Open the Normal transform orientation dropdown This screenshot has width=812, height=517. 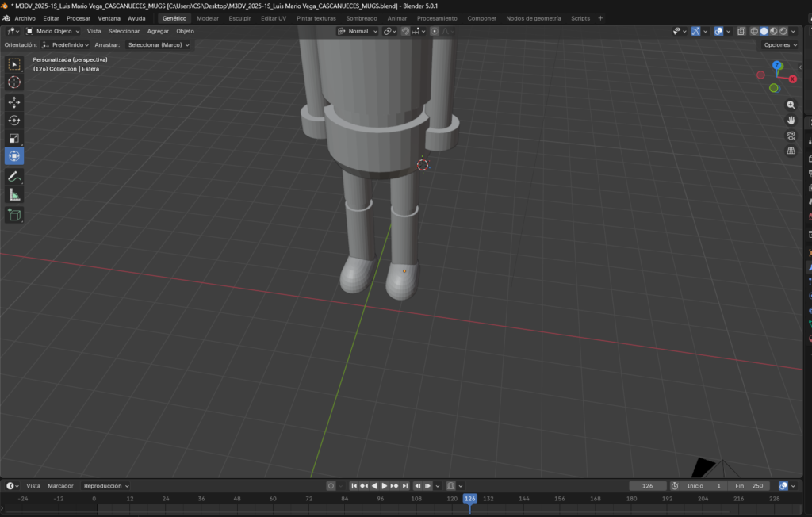358,31
